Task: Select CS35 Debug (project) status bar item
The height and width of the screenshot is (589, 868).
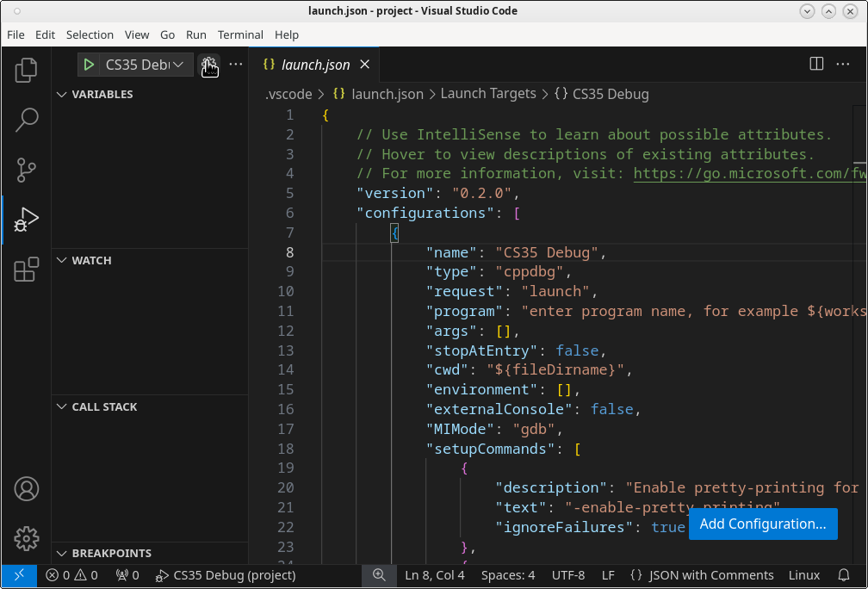Action: pyautogui.click(x=226, y=575)
